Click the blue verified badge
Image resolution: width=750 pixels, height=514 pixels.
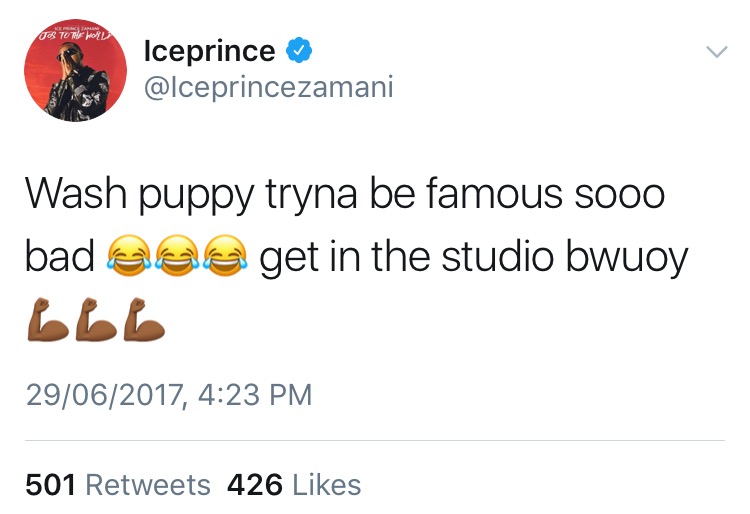[x=299, y=50]
